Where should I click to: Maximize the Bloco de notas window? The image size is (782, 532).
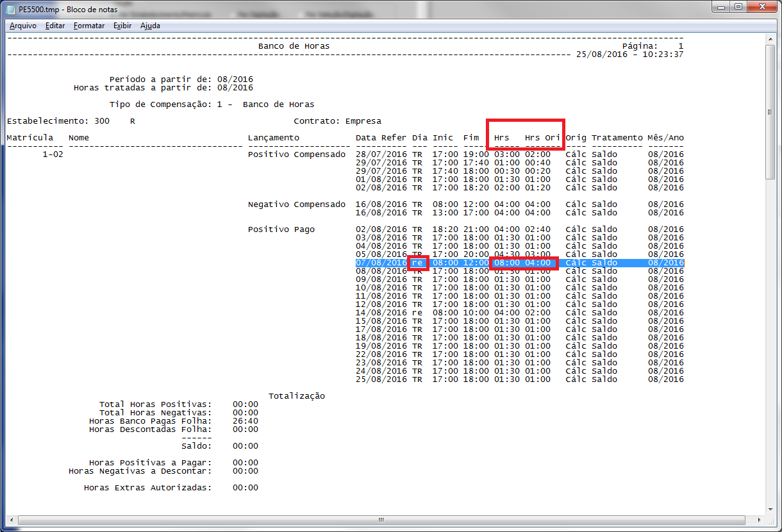pos(738,6)
